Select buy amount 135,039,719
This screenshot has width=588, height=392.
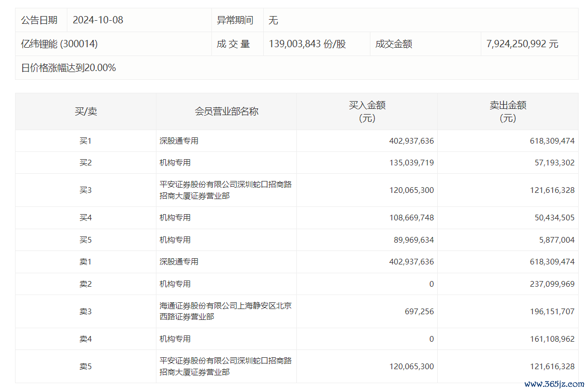click(411, 163)
